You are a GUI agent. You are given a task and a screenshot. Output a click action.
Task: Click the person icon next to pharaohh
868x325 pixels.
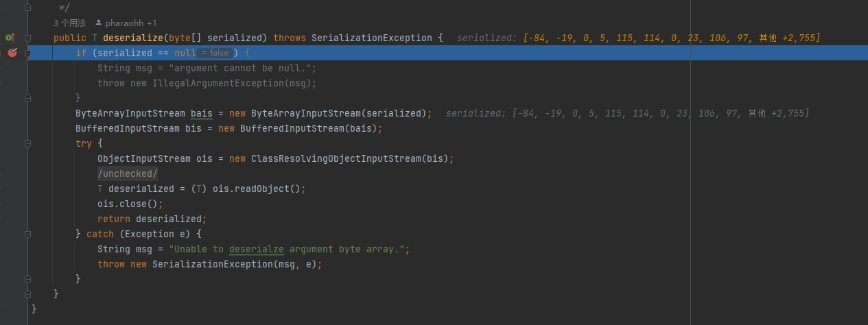[x=99, y=23]
